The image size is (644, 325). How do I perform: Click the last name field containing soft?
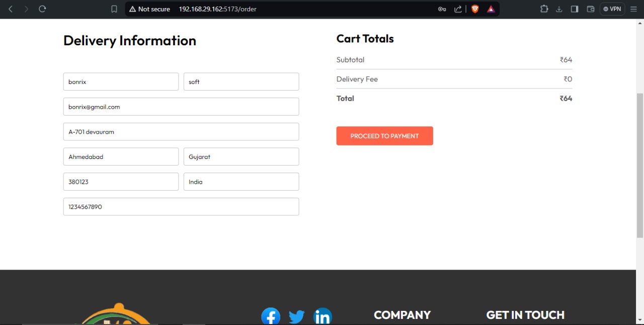242,82
